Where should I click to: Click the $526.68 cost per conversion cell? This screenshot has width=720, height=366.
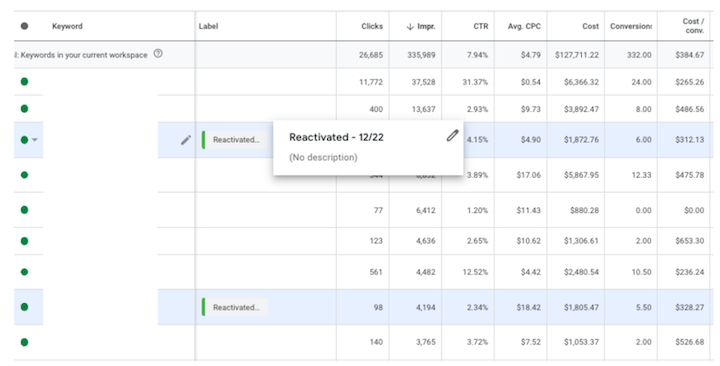pyautogui.click(x=690, y=342)
